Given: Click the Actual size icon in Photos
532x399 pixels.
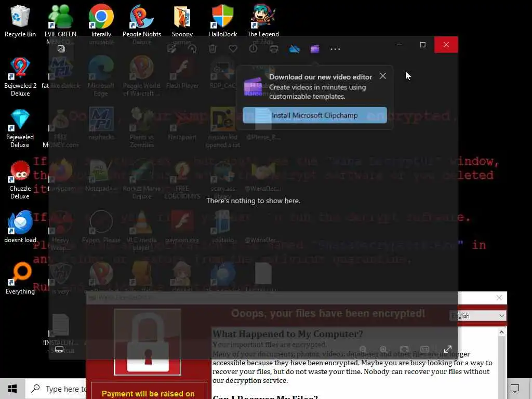Looking at the screenshot, I should click(x=425, y=349).
